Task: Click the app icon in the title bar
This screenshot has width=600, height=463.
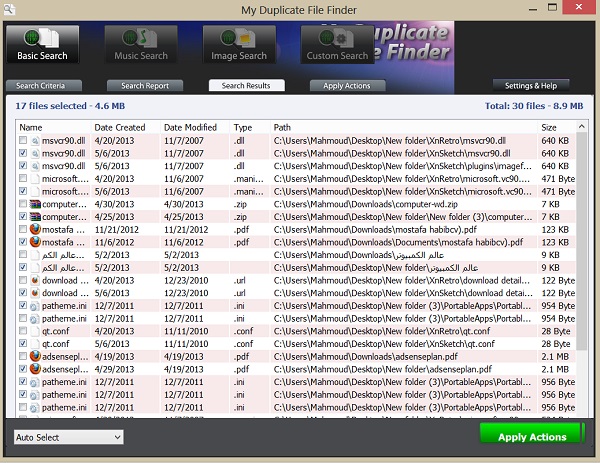Action: 9,9
